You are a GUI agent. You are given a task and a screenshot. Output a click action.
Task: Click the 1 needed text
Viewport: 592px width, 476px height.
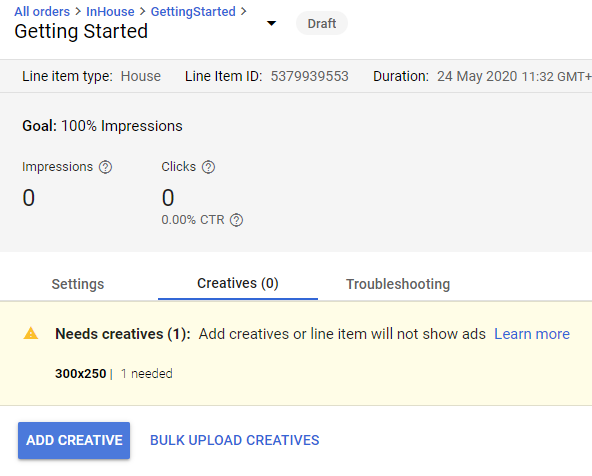146,373
